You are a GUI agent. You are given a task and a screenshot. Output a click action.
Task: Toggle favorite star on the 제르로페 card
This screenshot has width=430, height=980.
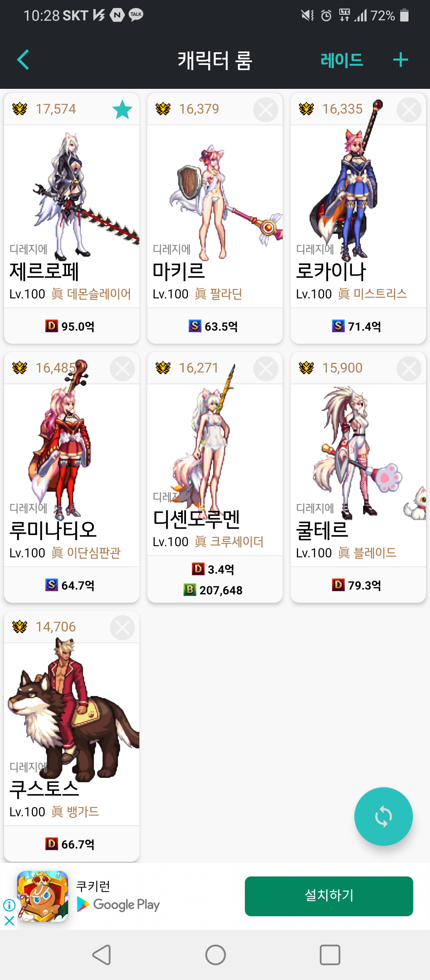pos(122,110)
